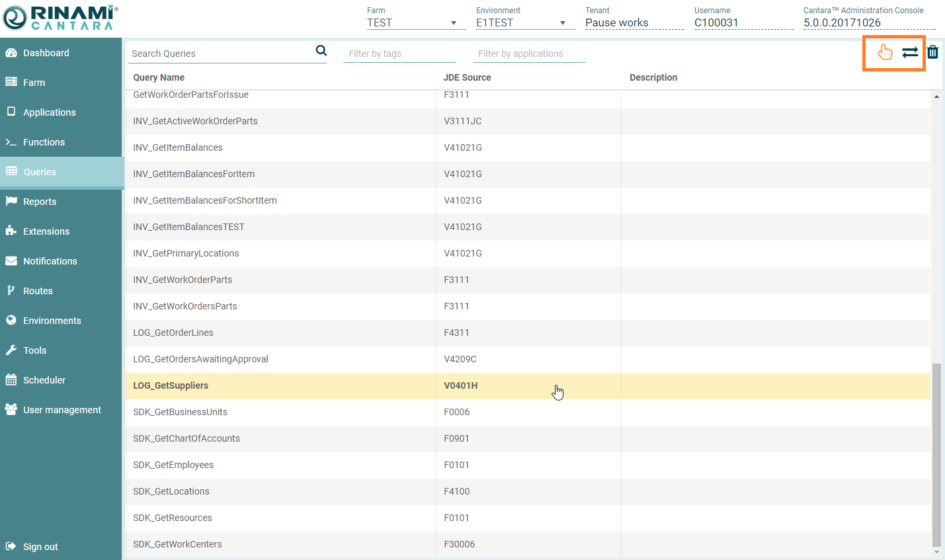Navigate to Reports menu item

(39, 202)
